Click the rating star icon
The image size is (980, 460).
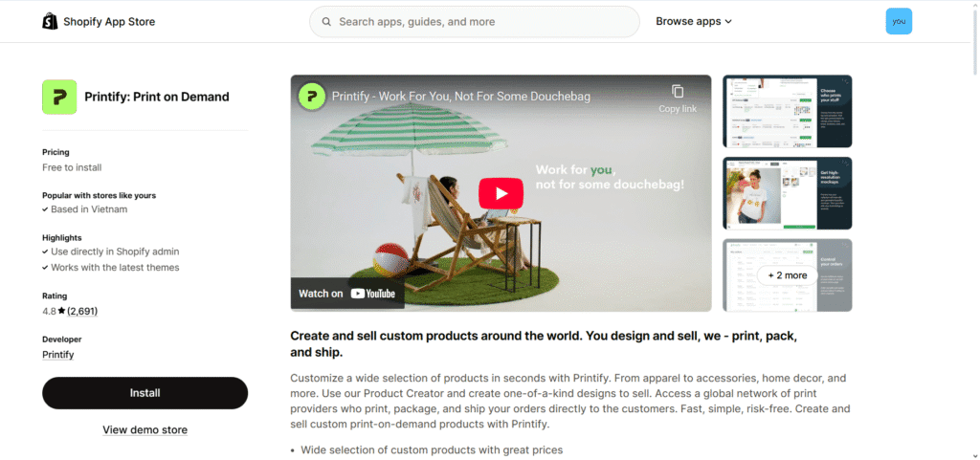61,311
